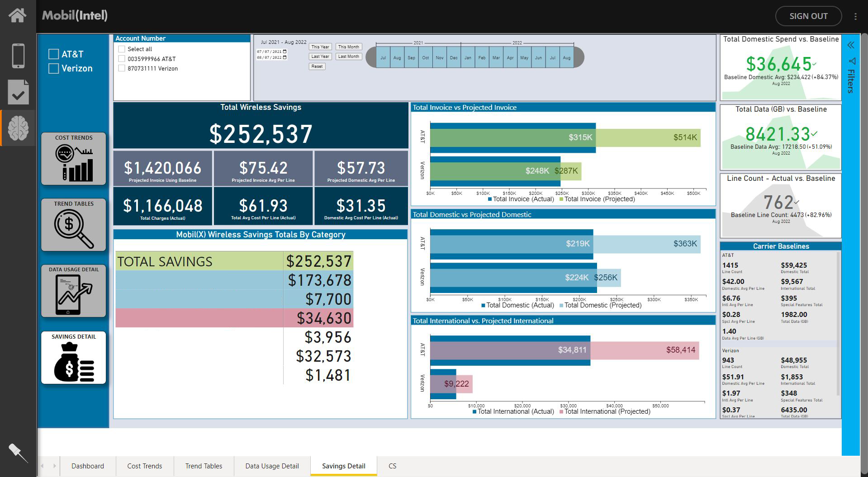This screenshot has width=868, height=477.
Task: Open the Cost Trends navigation tile
Action: (x=74, y=159)
